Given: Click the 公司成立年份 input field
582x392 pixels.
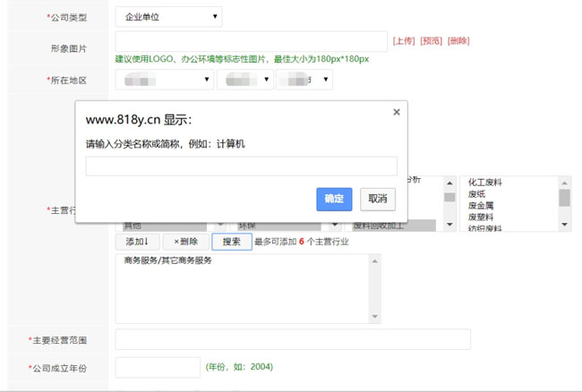Looking at the screenshot, I should pyautogui.click(x=158, y=367).
